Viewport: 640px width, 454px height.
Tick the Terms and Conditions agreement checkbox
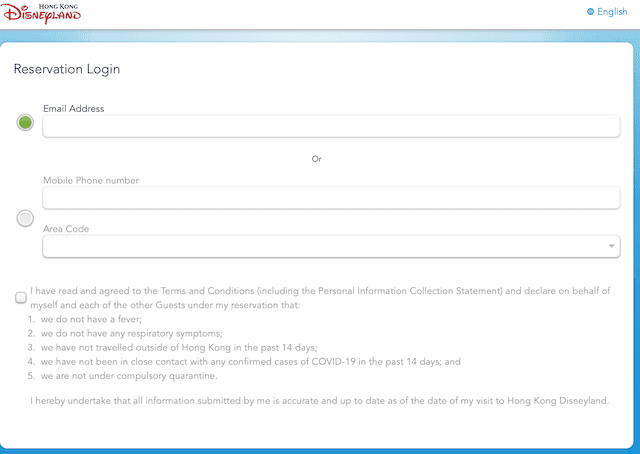pos(21,298)
